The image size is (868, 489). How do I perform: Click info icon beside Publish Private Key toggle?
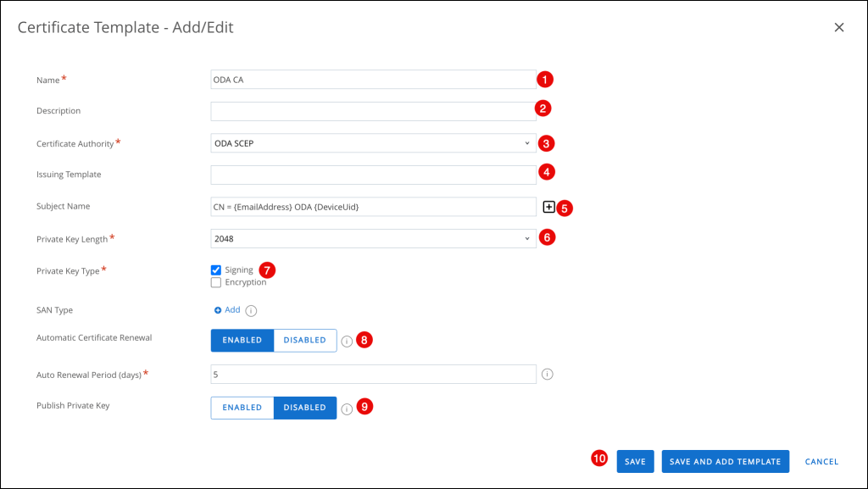(x=347, y=408)
